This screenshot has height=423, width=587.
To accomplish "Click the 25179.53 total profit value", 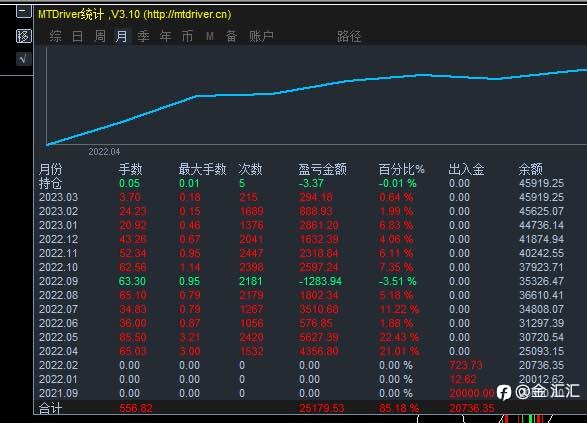I will pyautogui.click(x=322, y=408).
